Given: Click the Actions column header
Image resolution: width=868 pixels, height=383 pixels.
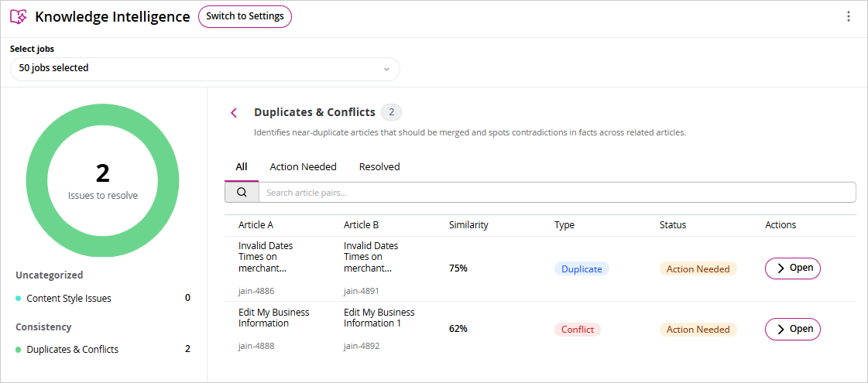Looking at the screenshot, I should click(x=781, y=225).
